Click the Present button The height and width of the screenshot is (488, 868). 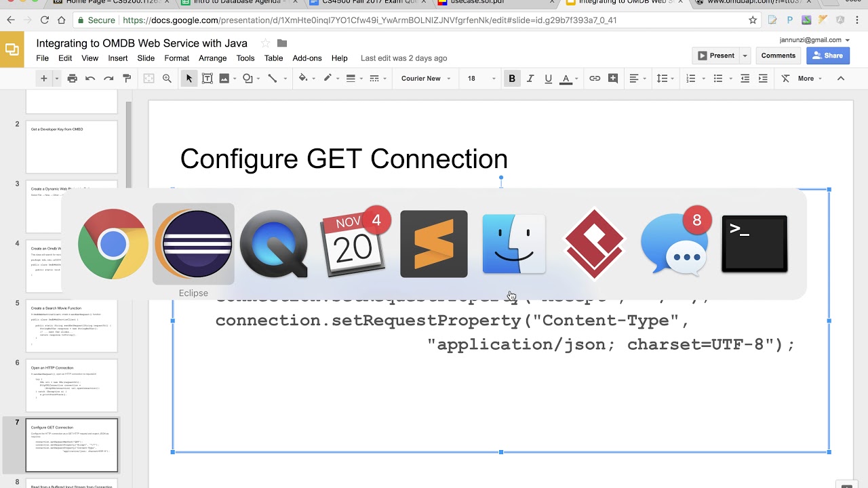click(x=716, y=56)
